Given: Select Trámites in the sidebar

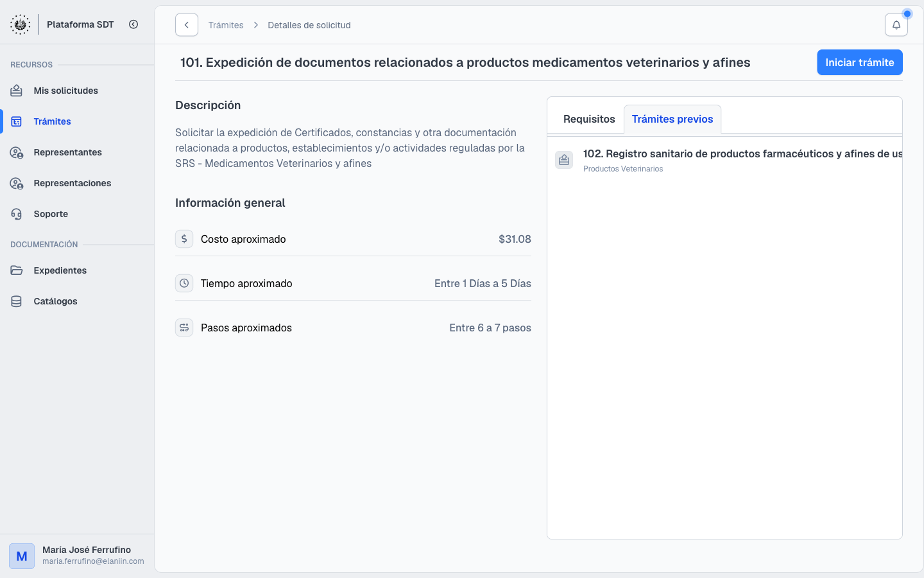Looking at the screenshot, I should (x=77, y=121).
